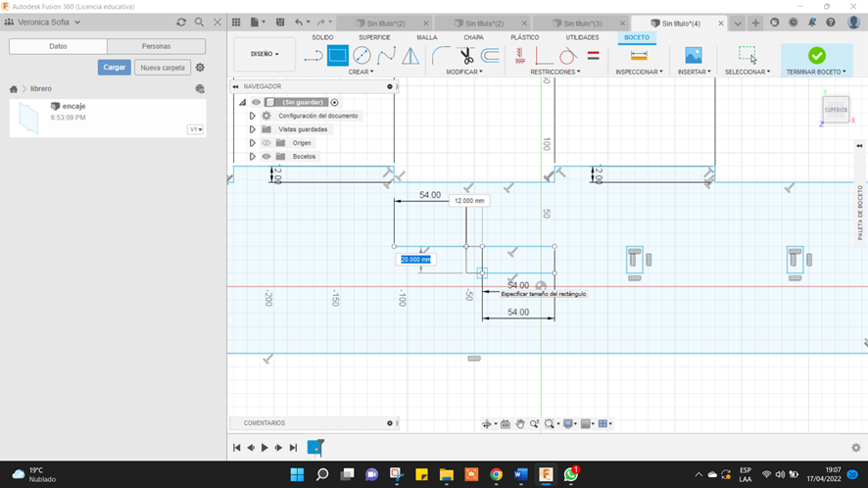Open data panel settings gear
Screen dimensions: 868x488
coord(200,67)
